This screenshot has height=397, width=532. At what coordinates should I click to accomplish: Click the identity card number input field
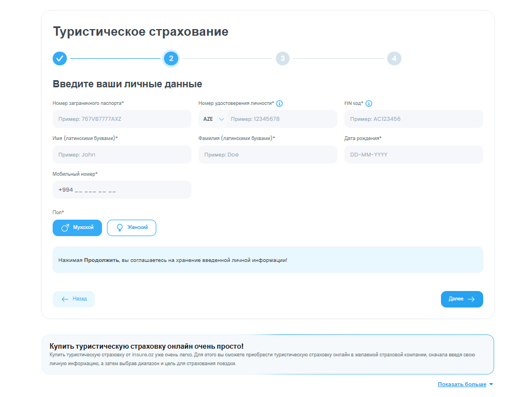281,119
